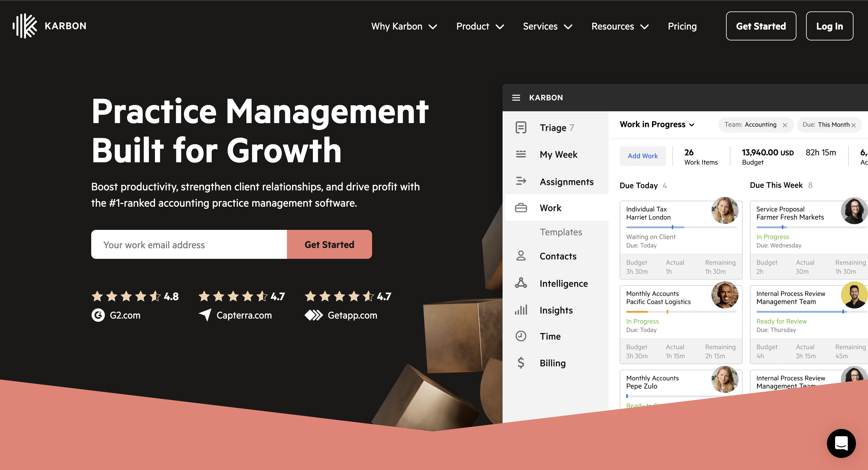Select the Assignments navigation icon
This screenshot has height=470, width=868.
[x=520, y=181]
